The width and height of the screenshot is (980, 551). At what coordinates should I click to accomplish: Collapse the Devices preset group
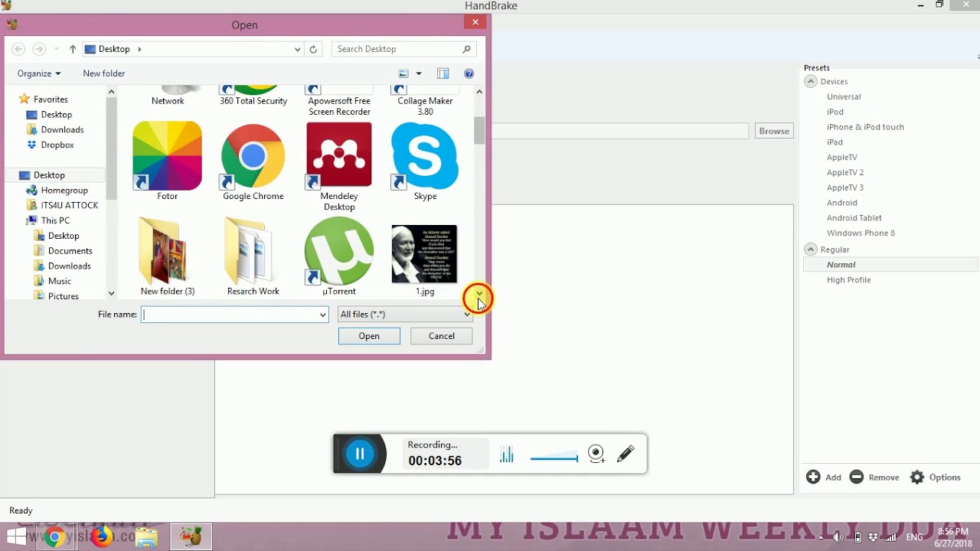pyautogui.click(x=811, y=81)
